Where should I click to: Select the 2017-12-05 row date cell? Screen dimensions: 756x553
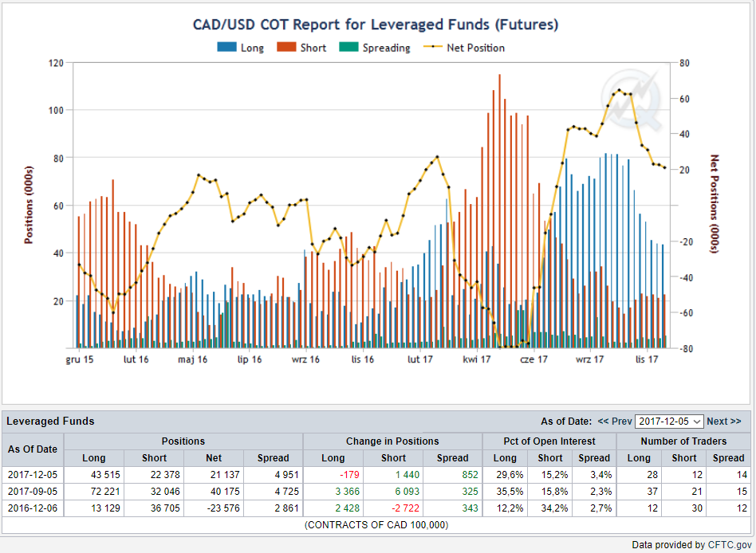33,475
